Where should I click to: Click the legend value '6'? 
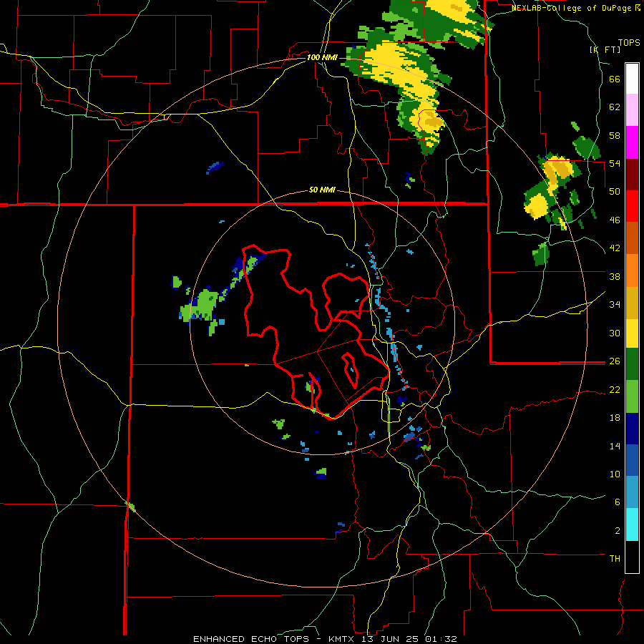tap(618, 502)
